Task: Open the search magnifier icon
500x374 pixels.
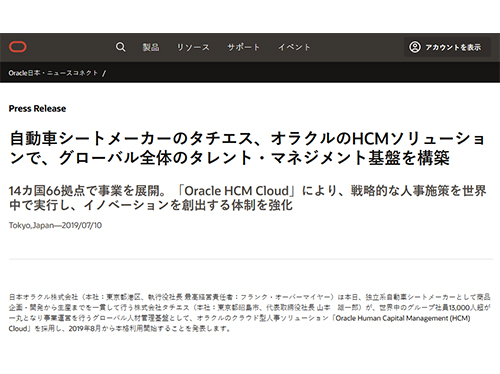Action: point(120,47)
